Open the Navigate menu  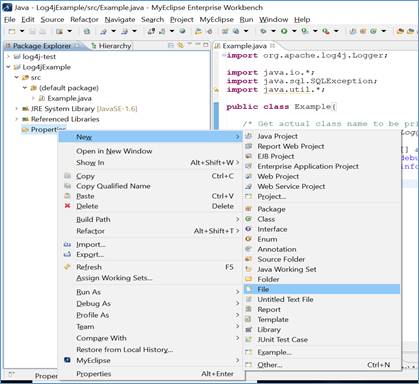click(120, 20)
